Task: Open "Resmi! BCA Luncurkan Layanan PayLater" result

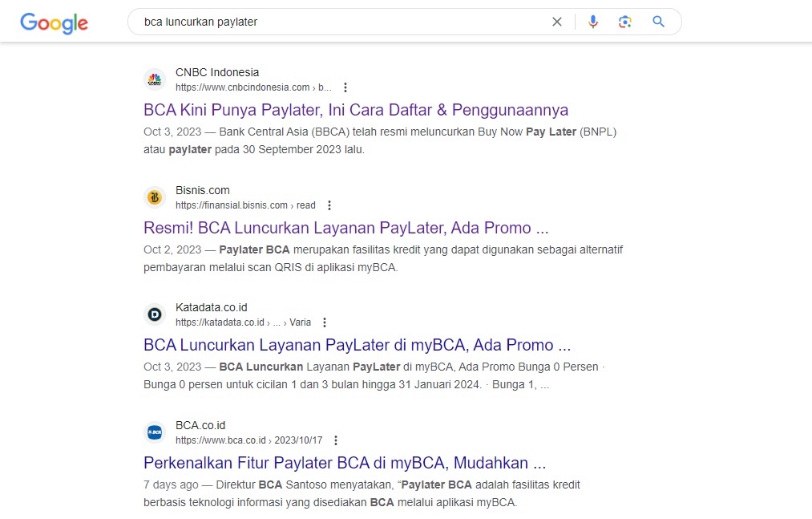Action: tap(345, 228)
